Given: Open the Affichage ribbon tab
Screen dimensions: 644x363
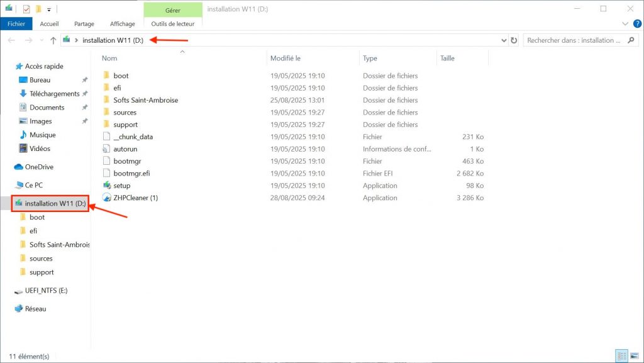Looking at the screenshot, I should [x=123, y=24].
